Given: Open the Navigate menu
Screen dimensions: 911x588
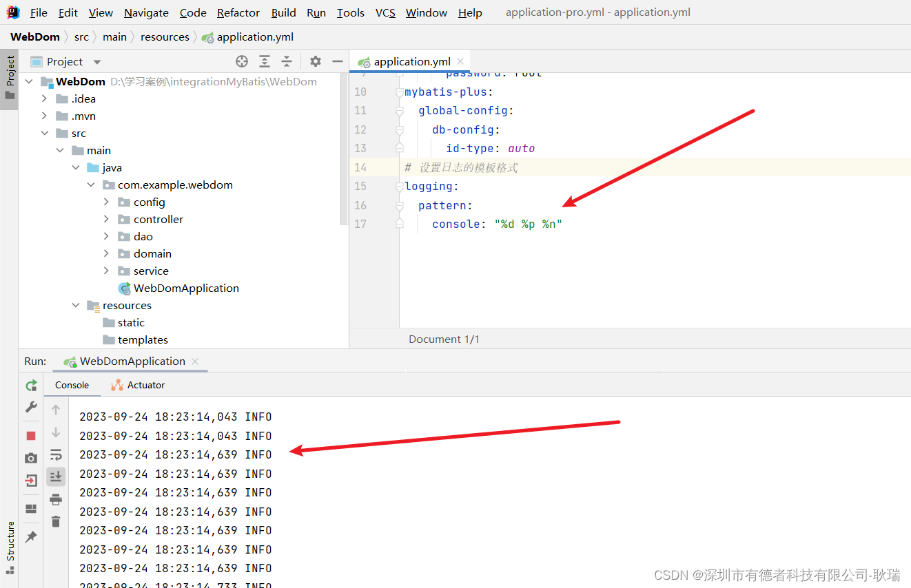Looking at the screenshot, I should 146,12.
